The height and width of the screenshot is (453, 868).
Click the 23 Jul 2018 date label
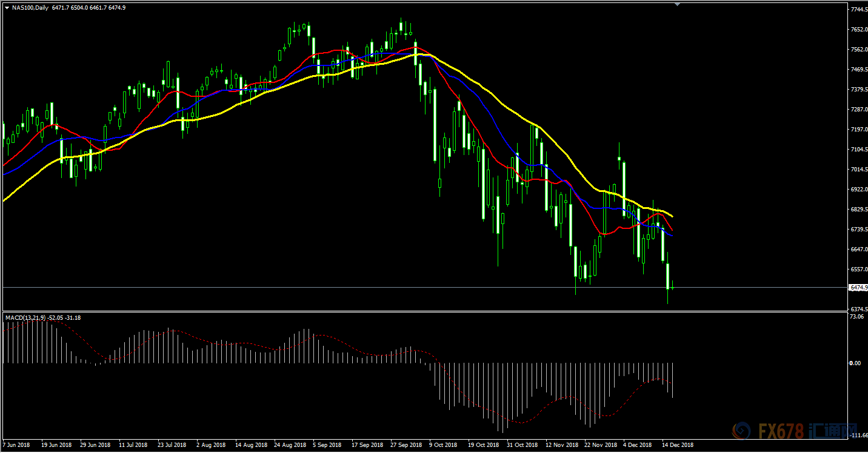(x=172, y=445)
